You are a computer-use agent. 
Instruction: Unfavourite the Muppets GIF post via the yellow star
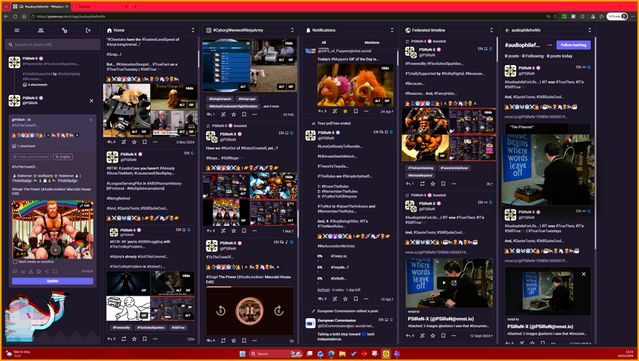345,111
